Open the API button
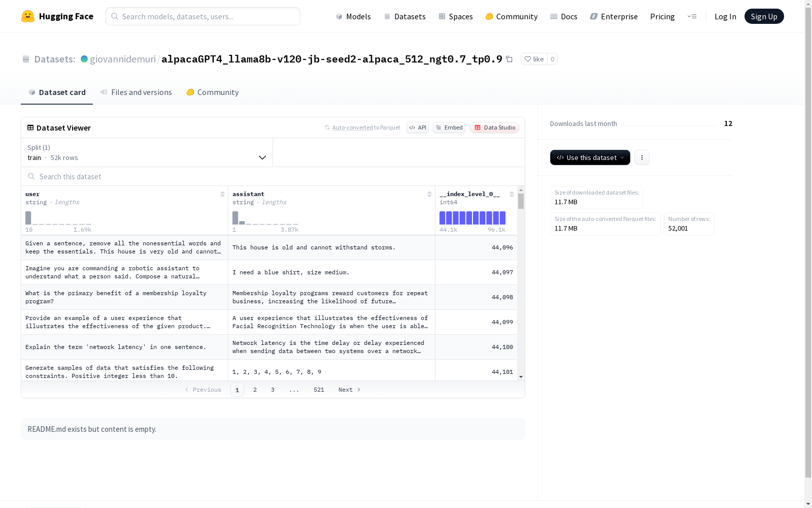812x508 pixels. [418, 128]
